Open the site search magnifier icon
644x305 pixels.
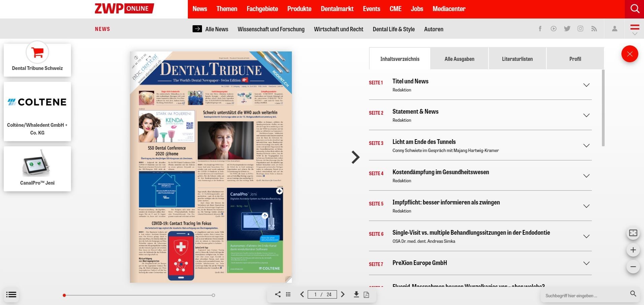[x=635, y=9]
